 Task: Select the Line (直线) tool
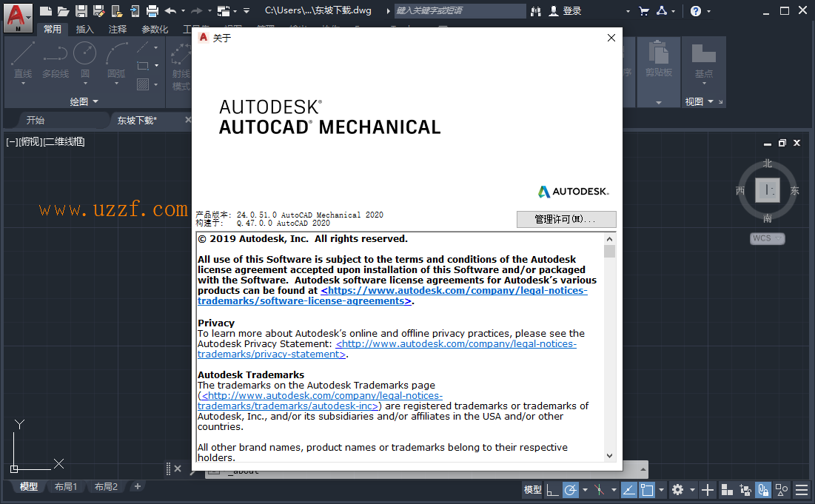(x=23, y=60)
